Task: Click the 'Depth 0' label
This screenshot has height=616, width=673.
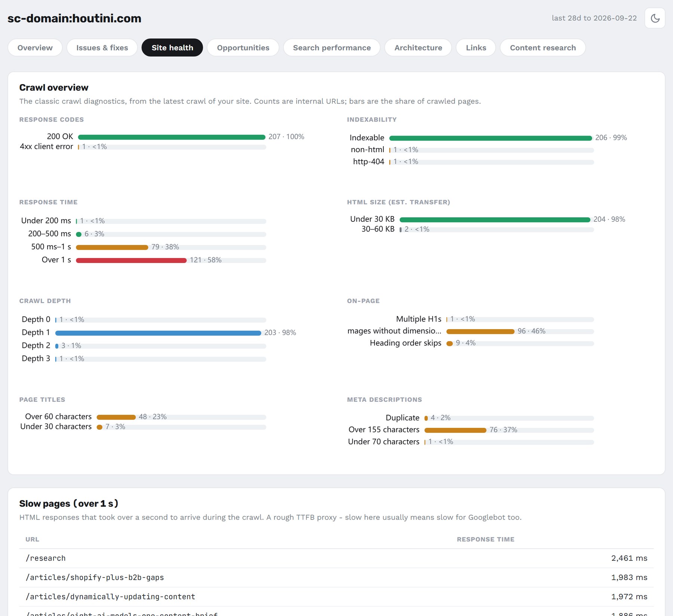Action: [x=36, y=319]
